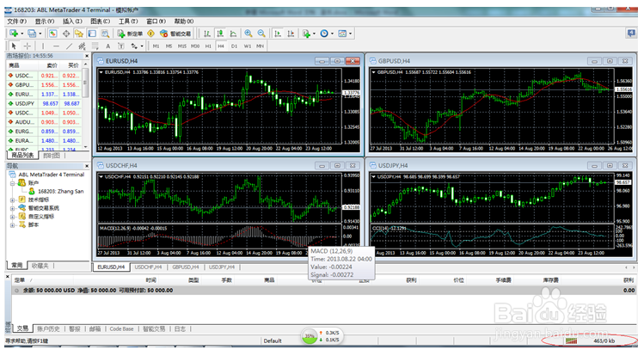Switch timeframe to D1

234,46
